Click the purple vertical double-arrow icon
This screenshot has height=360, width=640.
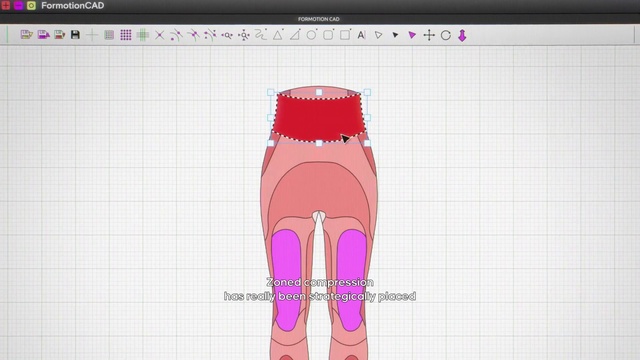tap(462, 36)
